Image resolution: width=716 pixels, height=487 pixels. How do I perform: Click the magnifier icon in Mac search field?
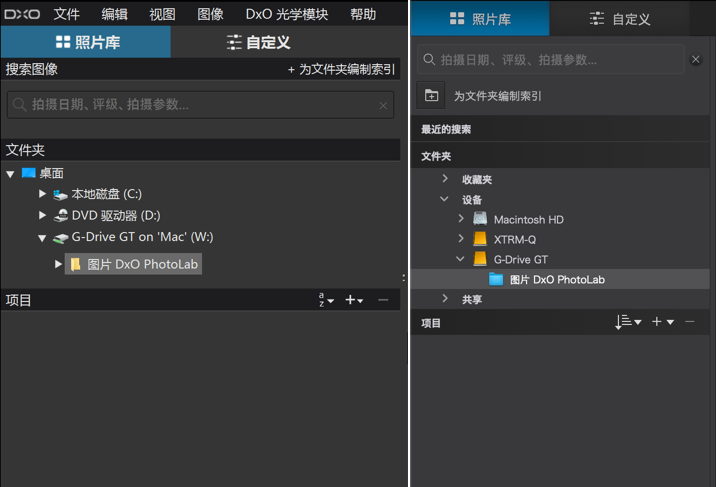click(x=429, y=59)
